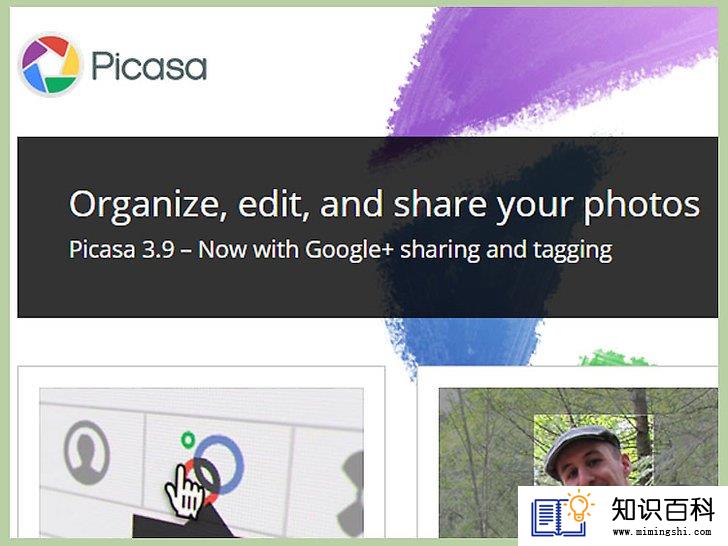Click the 知识百科 watermark text
Screen dimensions: 728x546
click(x=663, y=509)
